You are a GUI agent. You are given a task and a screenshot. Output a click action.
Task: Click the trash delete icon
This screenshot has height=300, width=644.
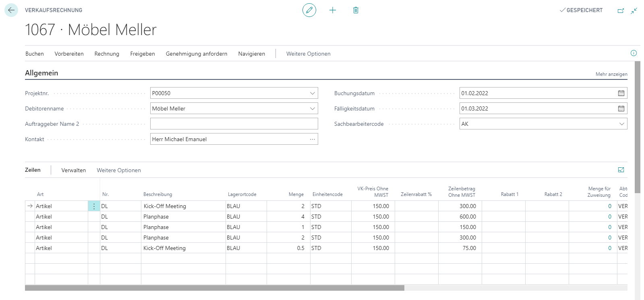tap(356, 10)
